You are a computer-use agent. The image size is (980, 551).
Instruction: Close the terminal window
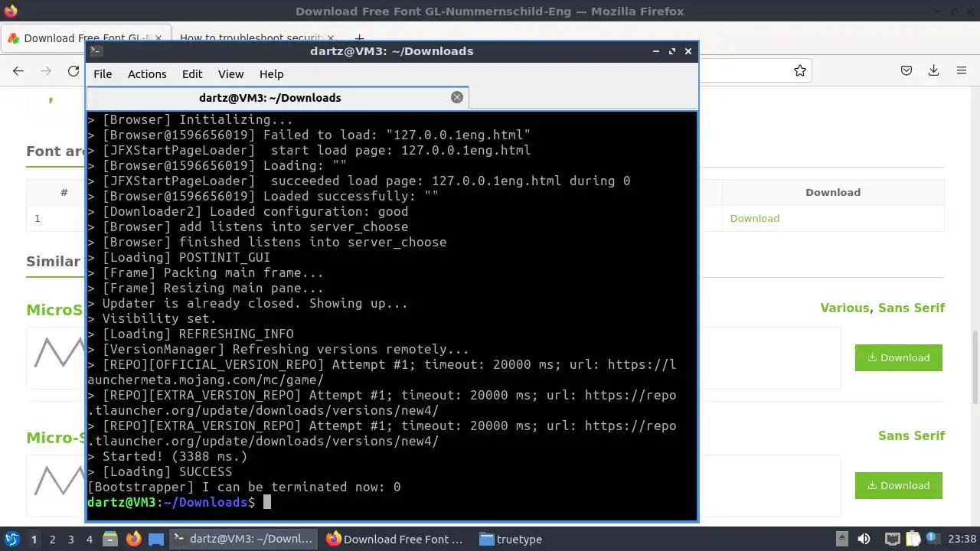pyautogui.click(x=688, y=51)
